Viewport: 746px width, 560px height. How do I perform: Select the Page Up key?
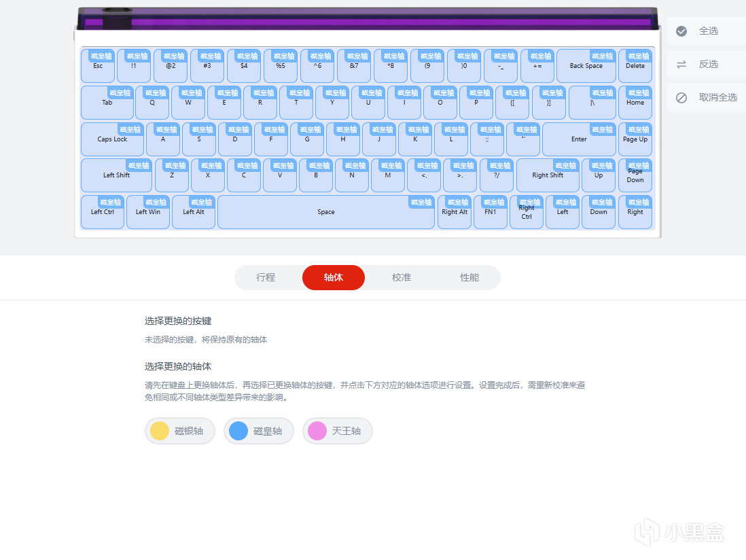click(635, 139)
